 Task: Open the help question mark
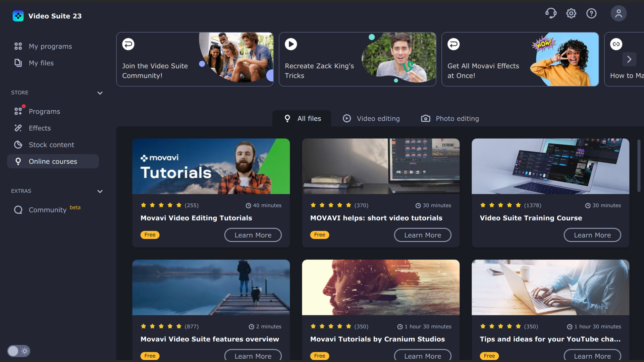point(591,13)
